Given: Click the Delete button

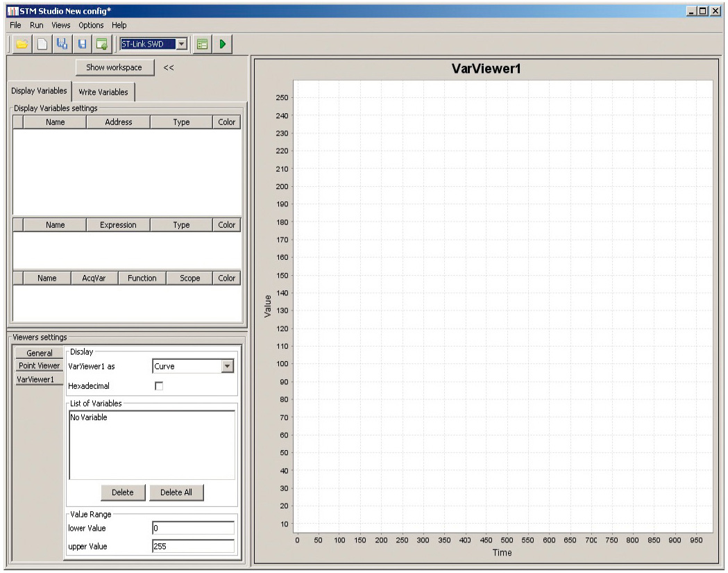Looking at the screenshot, I should click(x=123, y=492).
